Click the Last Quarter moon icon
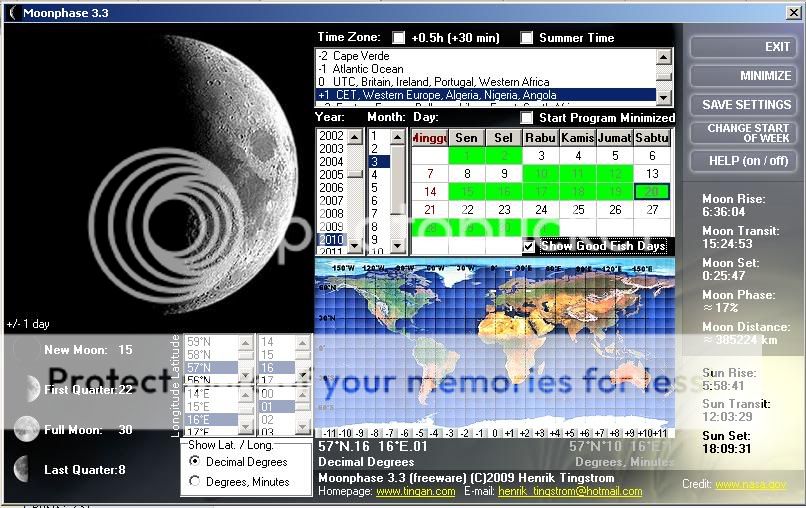Screen dimensions: 806x508 pos(22,469)
